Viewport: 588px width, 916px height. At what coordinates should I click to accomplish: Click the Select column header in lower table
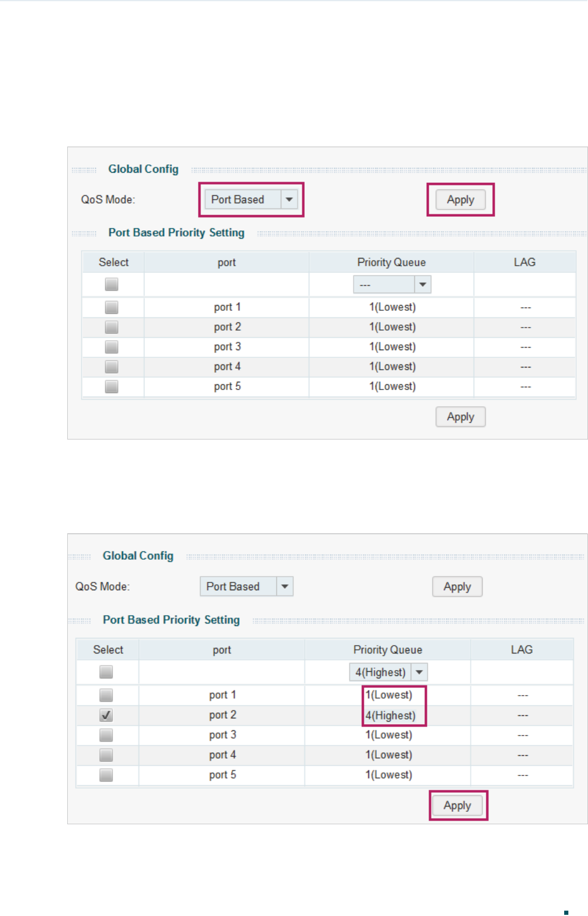(108, 650)
